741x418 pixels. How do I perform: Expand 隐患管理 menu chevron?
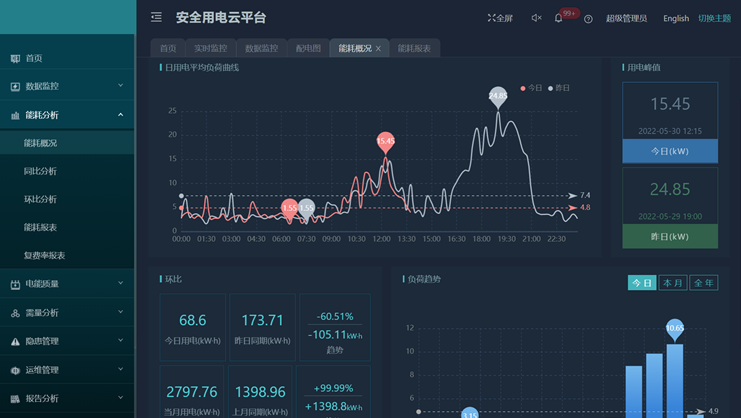click(x=121, y=340)
